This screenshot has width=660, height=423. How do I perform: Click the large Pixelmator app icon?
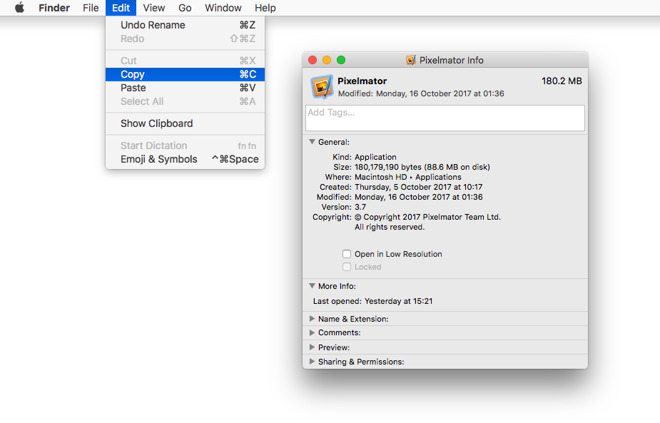click(x=322, y=87)
